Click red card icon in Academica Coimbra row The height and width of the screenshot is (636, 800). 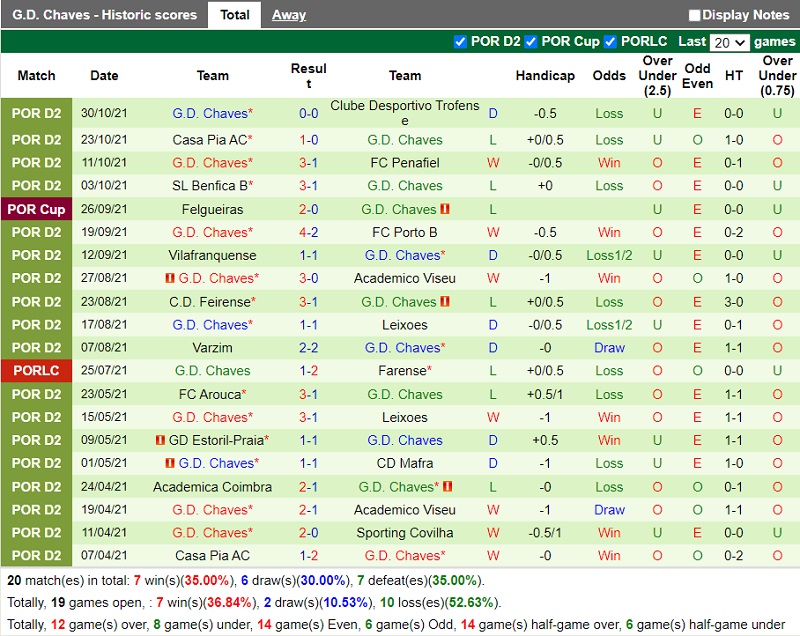click(x=447, y=487)
